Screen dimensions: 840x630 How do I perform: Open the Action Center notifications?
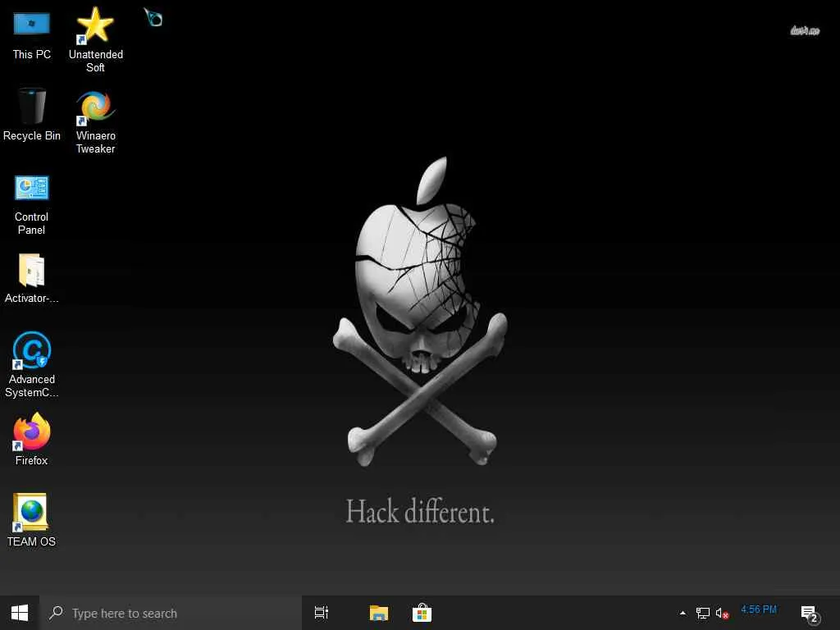[810, 614]
